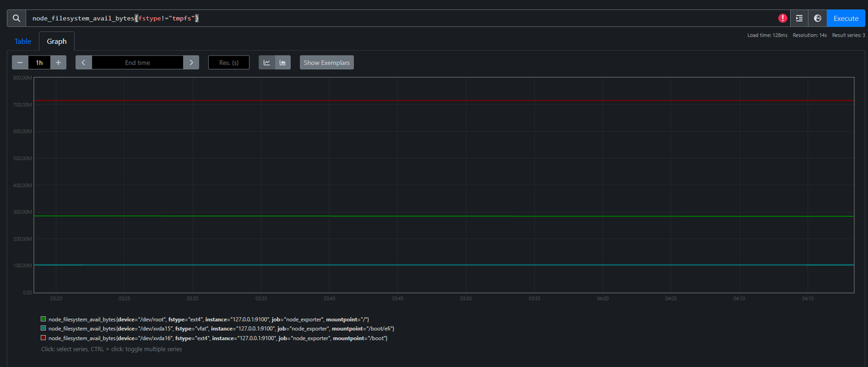This screenshot has width=868, height=367.
Task: Show stacked area graph
Action: coord(283,62)
